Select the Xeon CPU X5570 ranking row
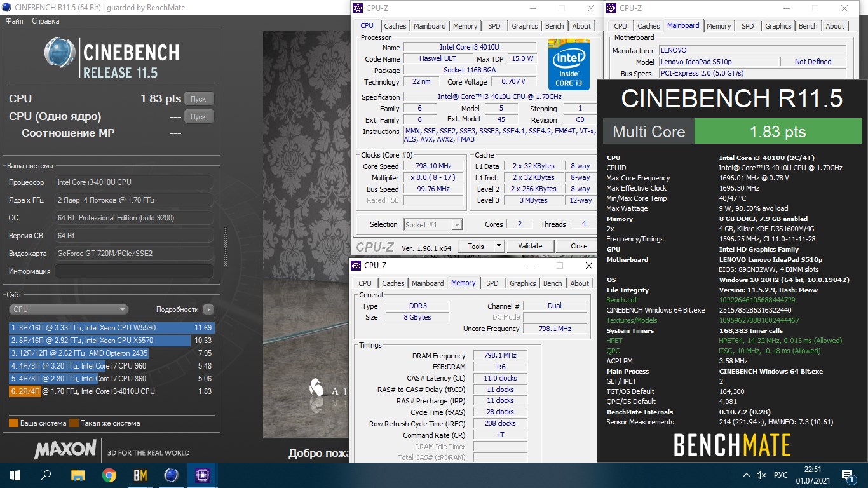 pos(112,341)
